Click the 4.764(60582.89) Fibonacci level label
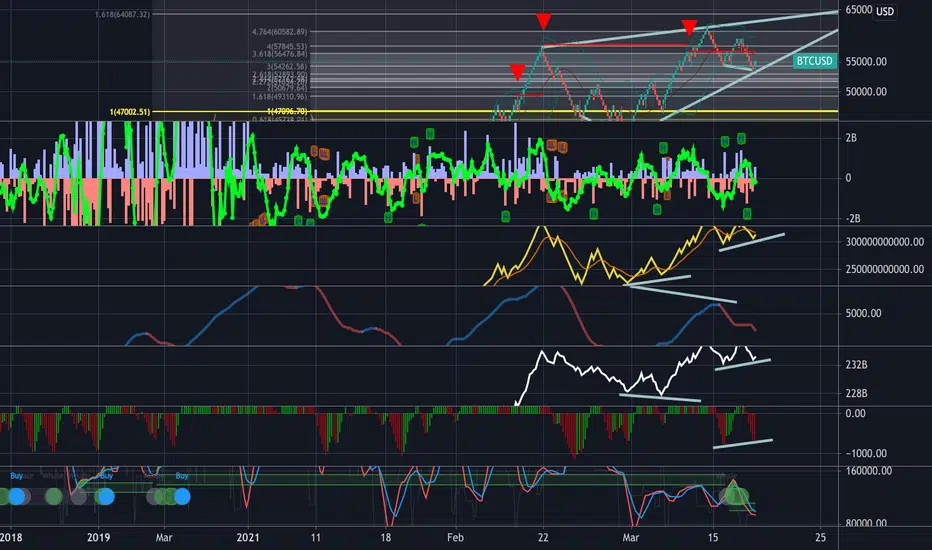Image resolution: width=932 pixels, height=550 pixels. coord(279,32)
